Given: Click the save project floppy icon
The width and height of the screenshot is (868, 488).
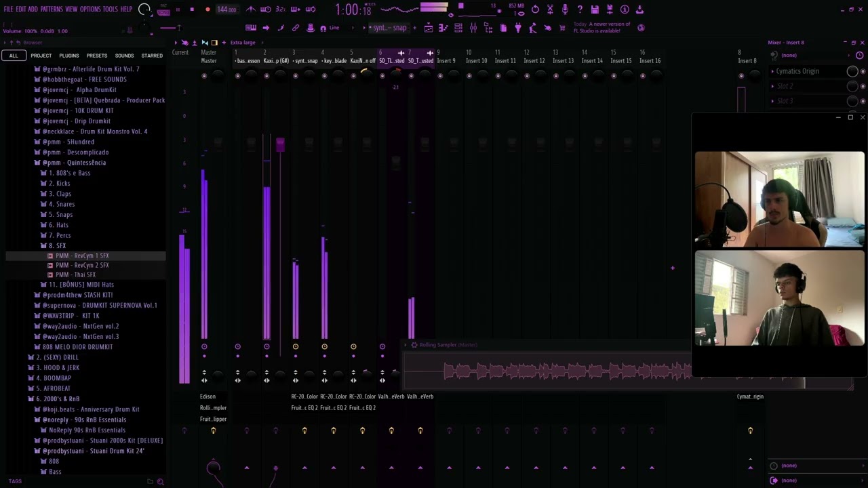Looking at the screenshot, I should click(x=595, y=9).
